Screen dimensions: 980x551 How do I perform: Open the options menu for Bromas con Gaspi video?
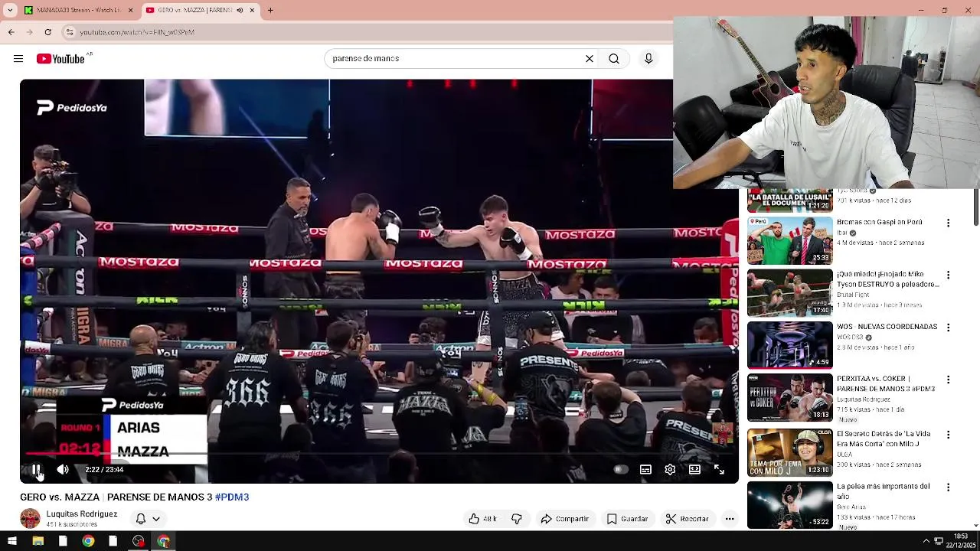tap(948, 223)
